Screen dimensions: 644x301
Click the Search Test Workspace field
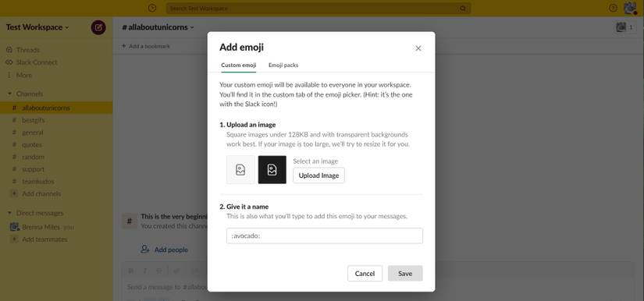[318, 9]
